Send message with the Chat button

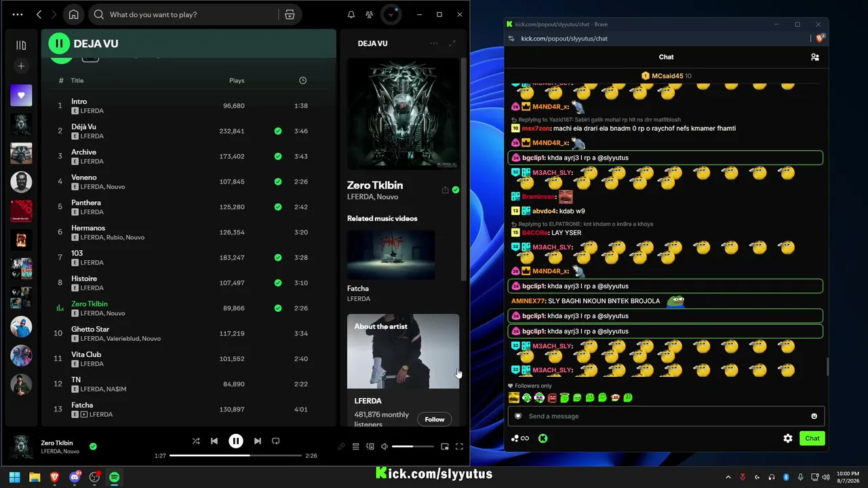tap(812, 439)
